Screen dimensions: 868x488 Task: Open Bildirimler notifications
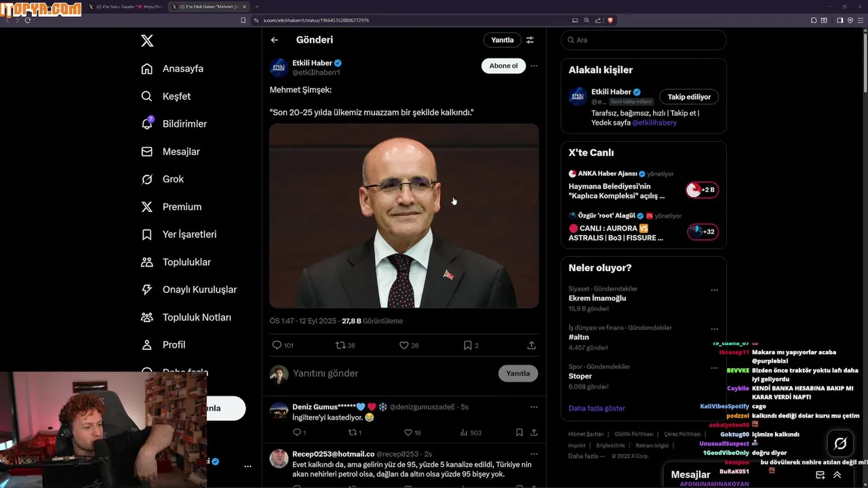pos(174,124)
